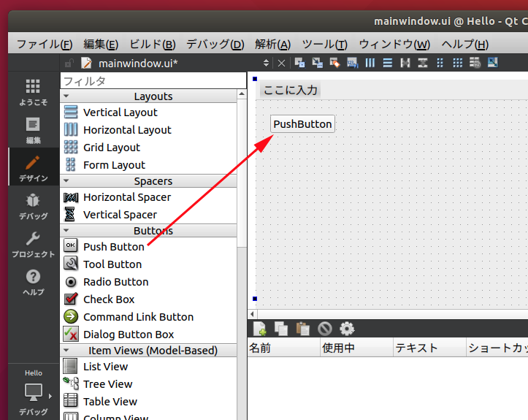Screen dimensions: 528x420
Task: Click the Break Layout toolbar icon
Action: (475, 63)
